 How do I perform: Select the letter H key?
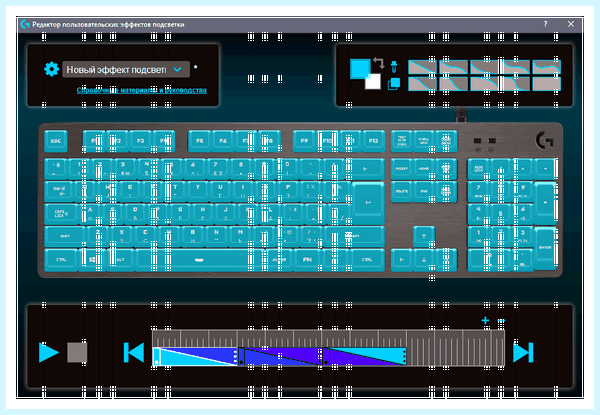point(203,214)
